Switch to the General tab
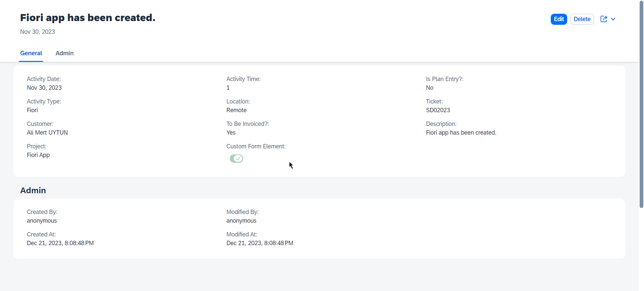Image resolution: width=644 pixels, height=291 pixels. (x=31, y=53)
